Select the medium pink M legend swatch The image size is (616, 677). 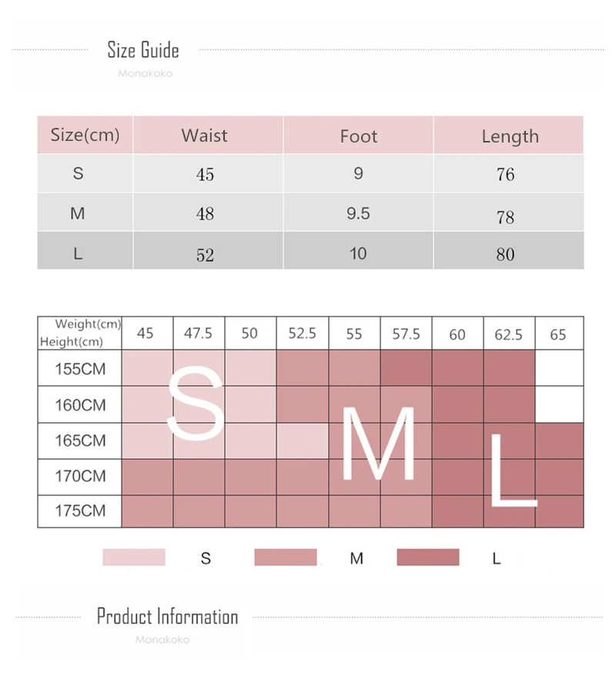tap(285, 558)
